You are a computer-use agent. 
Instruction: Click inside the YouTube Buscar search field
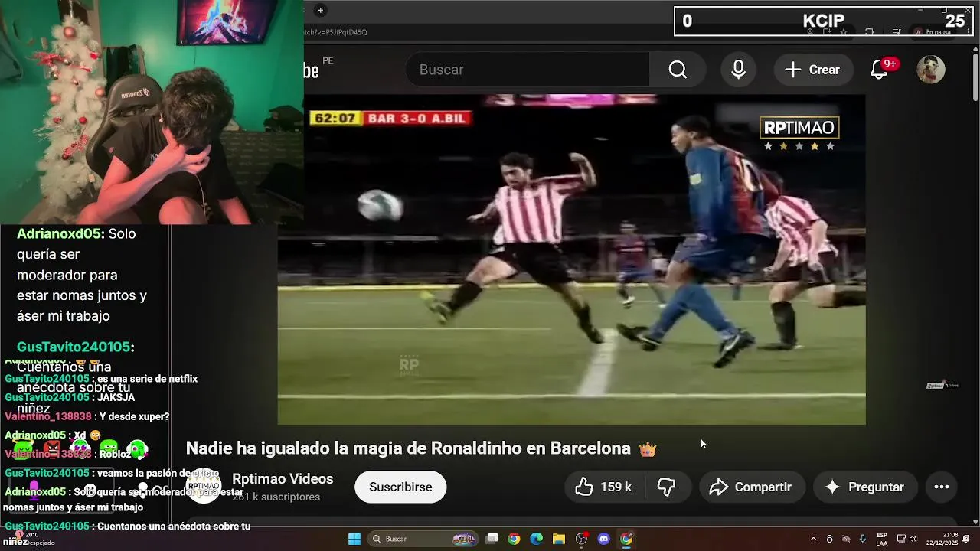click(528, 70)
